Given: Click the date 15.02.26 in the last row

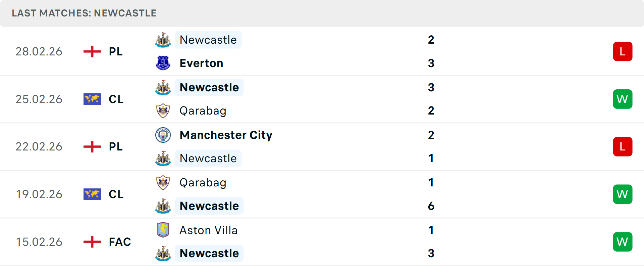Looking at the screenshot, I should coord(39,242).
